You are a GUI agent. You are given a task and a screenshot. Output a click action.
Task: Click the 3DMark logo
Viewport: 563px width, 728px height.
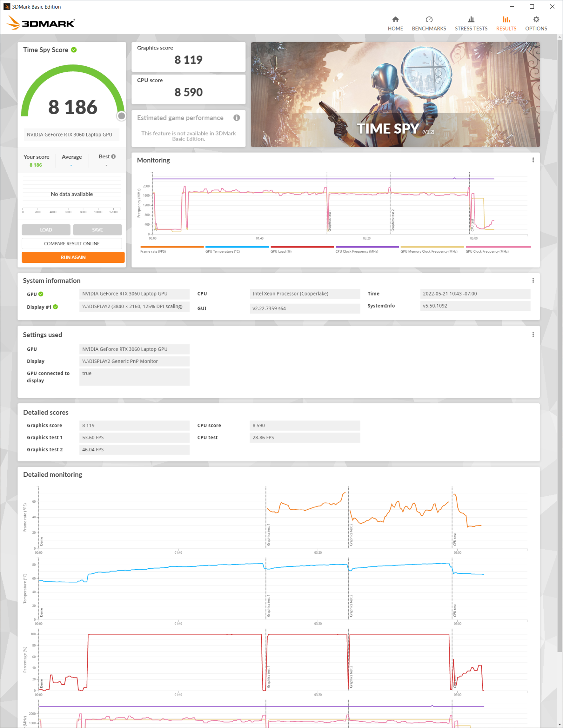pyautogui.click(x=41, y=23)
